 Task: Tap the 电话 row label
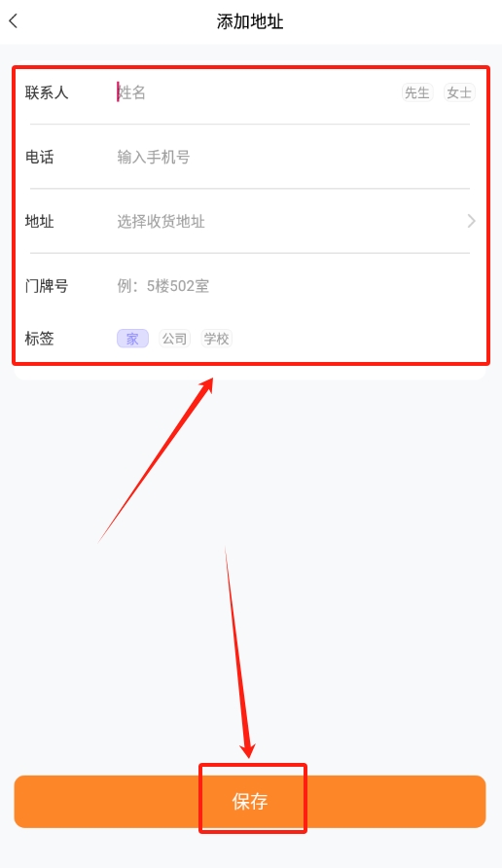39,158
